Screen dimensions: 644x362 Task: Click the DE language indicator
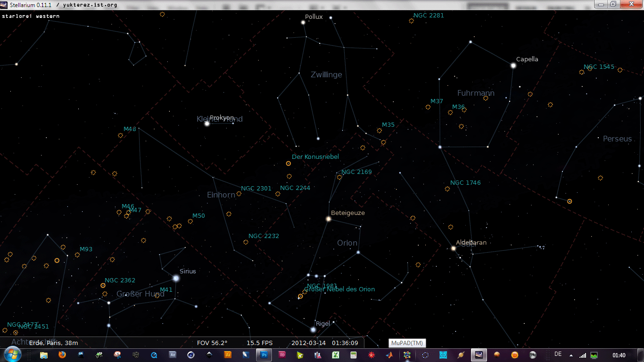pos(558,354)
